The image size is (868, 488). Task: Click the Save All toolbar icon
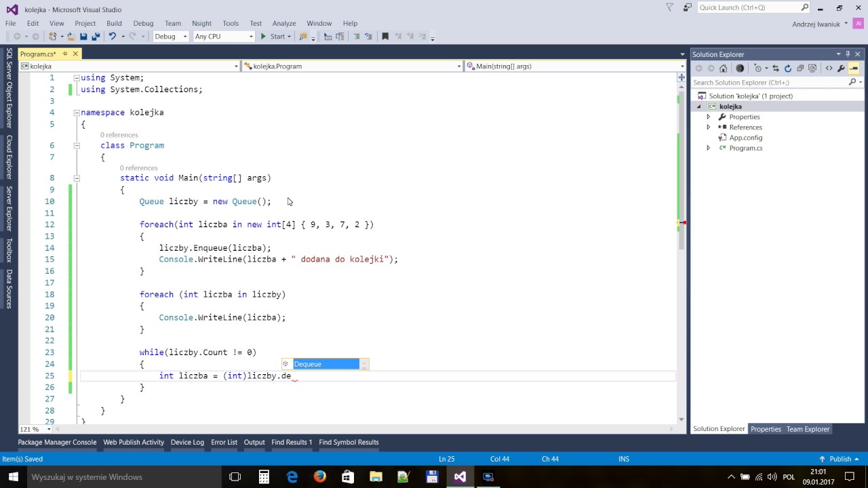pos(96,37)
